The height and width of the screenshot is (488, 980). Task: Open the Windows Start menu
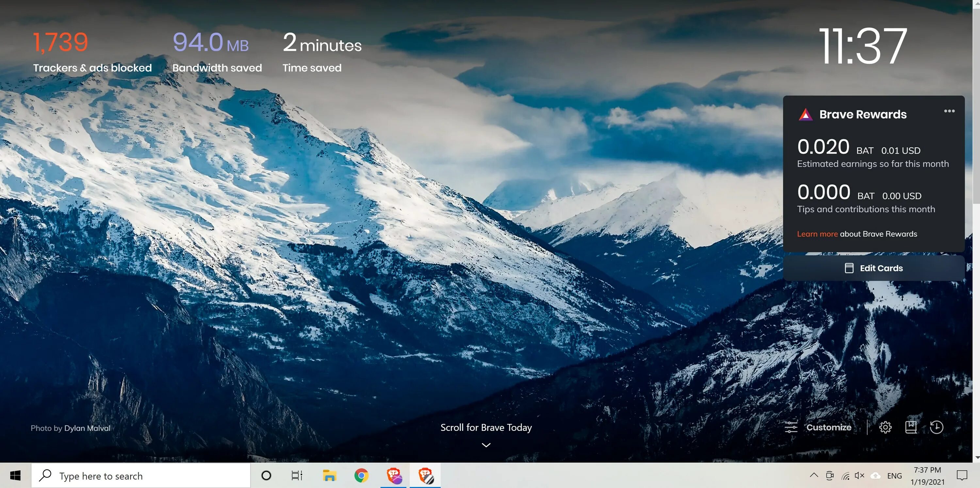[15, 476]
